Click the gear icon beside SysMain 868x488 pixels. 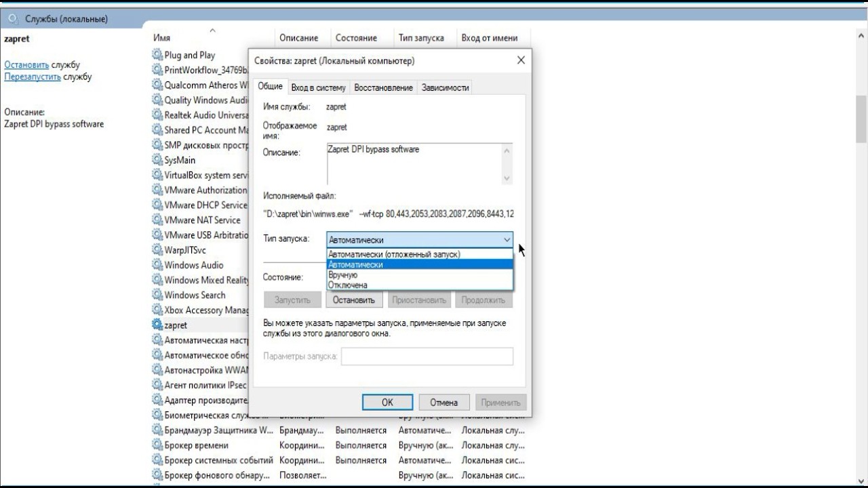click(157, 160)
